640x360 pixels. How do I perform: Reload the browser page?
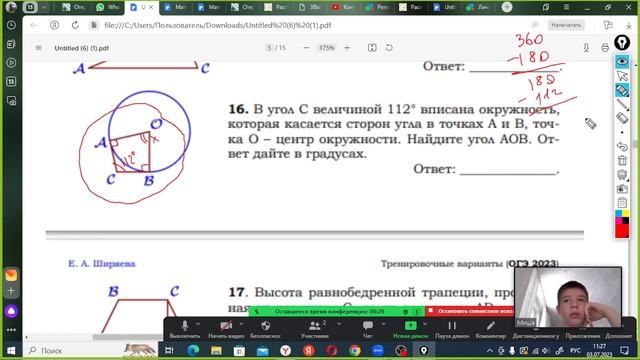point(75,25)
